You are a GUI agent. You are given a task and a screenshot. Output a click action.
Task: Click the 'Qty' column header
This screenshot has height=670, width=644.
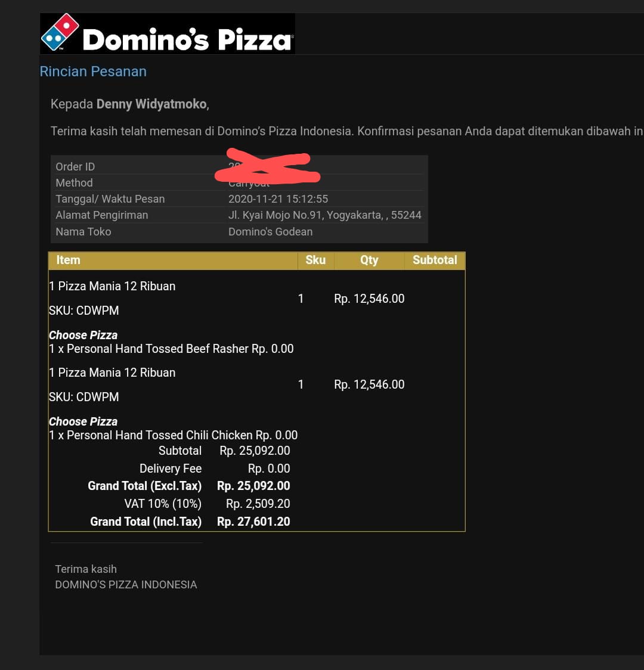[369, 260]
